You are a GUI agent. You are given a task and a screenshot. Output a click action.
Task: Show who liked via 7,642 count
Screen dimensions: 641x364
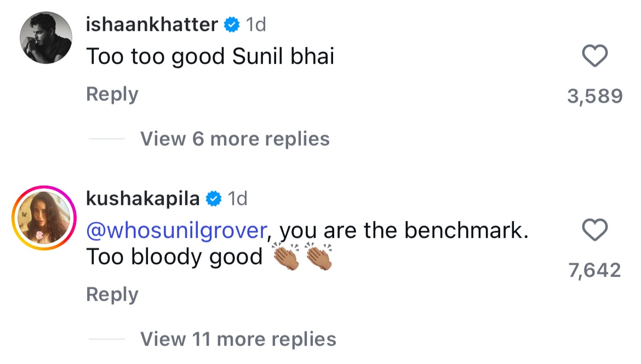(x=594, y=270)
